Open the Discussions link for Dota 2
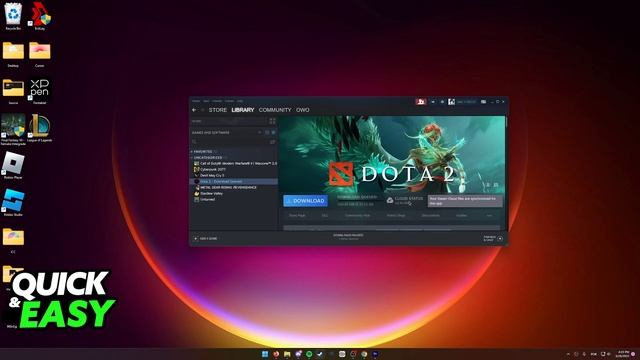 431,216
